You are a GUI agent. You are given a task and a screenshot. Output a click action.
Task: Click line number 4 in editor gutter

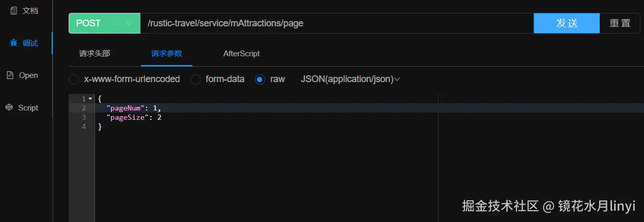[x=84, y=126]
